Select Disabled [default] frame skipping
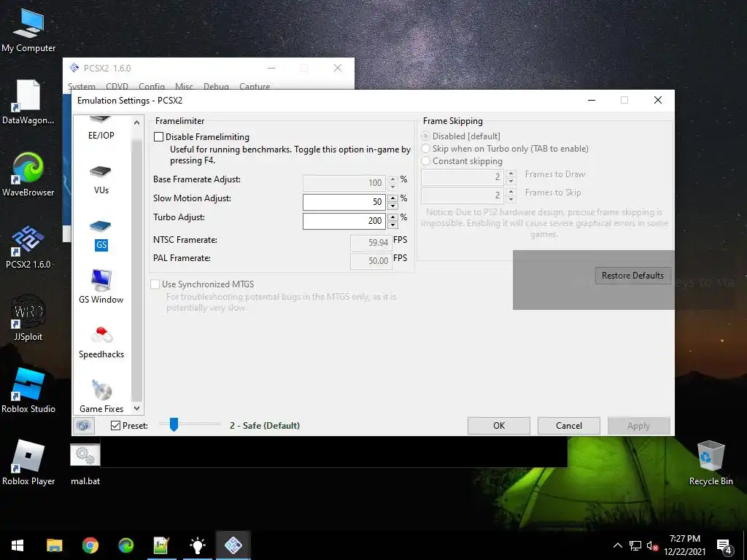This screenshot has width=747, height=560. [x=425, y=136]
